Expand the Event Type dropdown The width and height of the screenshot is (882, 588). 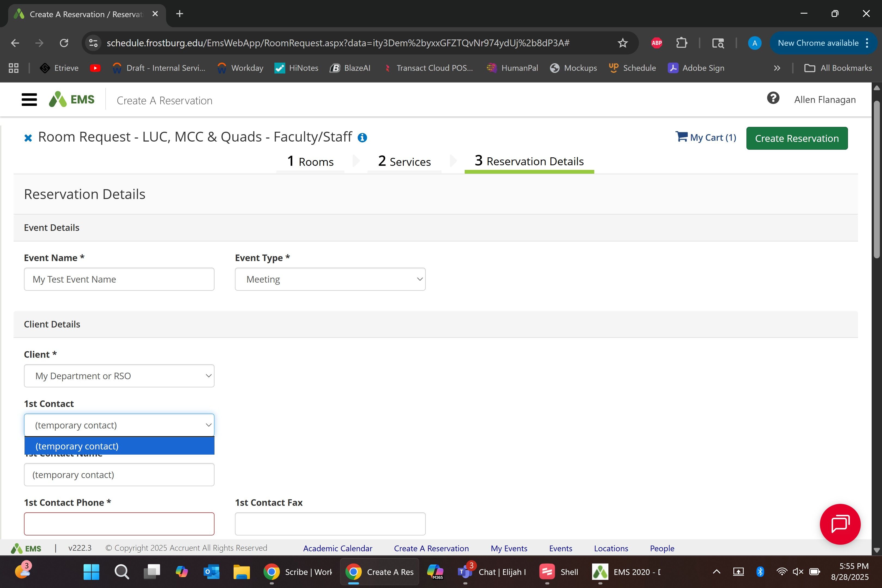point(330,279)
